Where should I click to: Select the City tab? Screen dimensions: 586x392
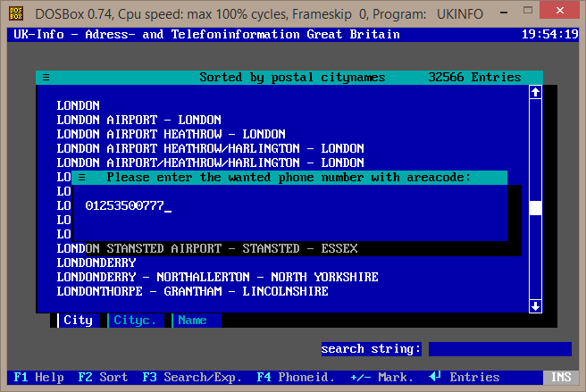tap(78, 321)
